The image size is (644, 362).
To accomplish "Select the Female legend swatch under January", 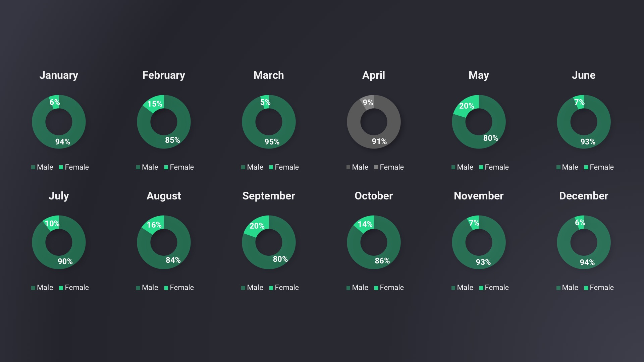I will [x=61, y=167].
